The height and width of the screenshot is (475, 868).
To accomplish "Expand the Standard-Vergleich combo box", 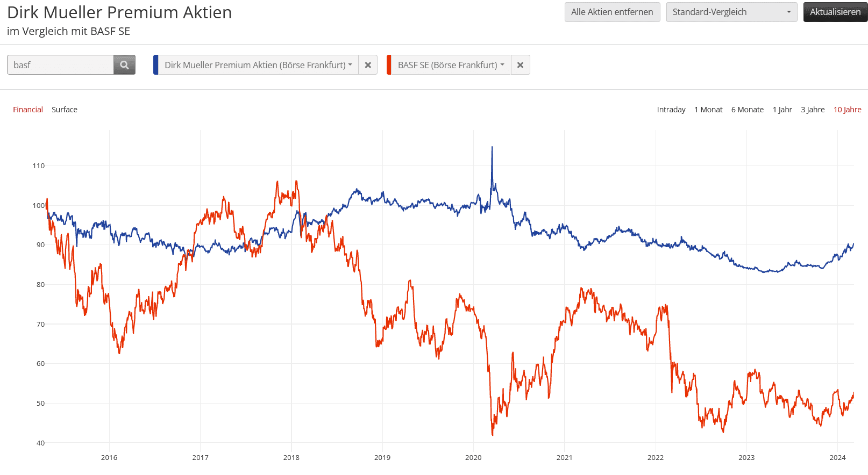I will point(731,12).
